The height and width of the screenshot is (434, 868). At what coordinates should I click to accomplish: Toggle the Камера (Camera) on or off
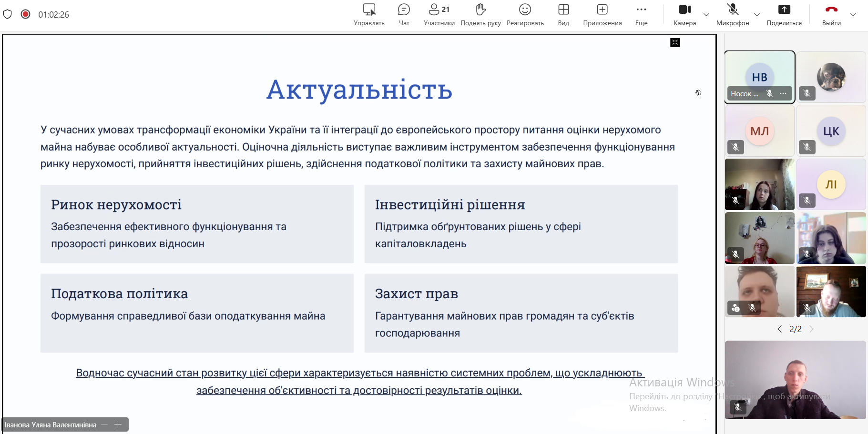684,14
